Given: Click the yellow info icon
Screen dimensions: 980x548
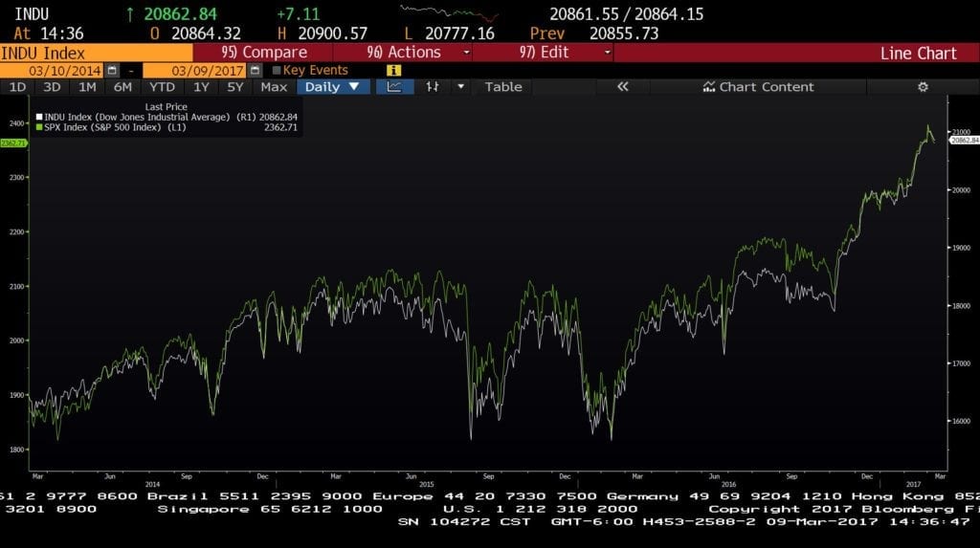Looking at the screenshot, I should pos(393,70).
